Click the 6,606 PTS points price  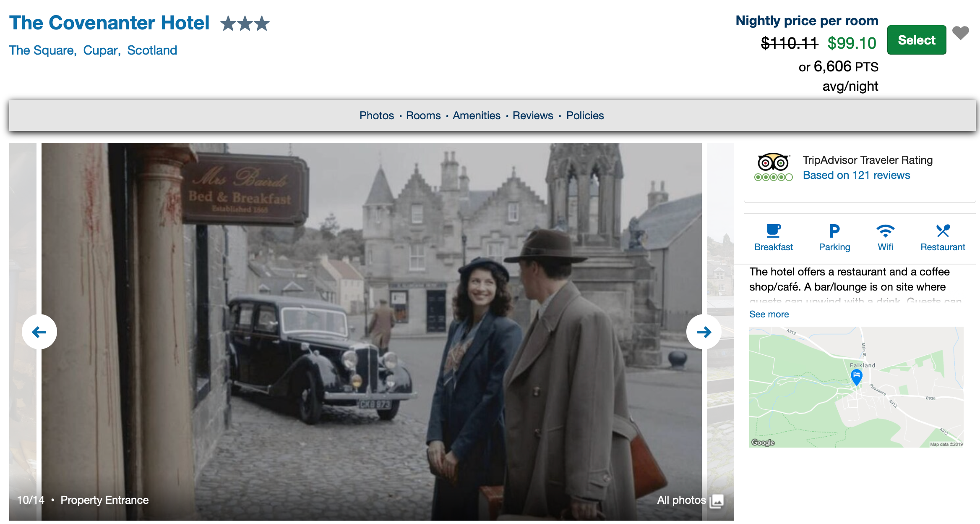tap(845, 67)
